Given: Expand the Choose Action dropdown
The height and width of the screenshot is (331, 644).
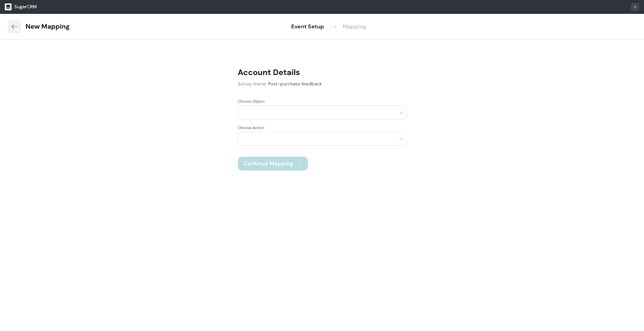Looking at the screenshot, I should click(x=318, y=139).
